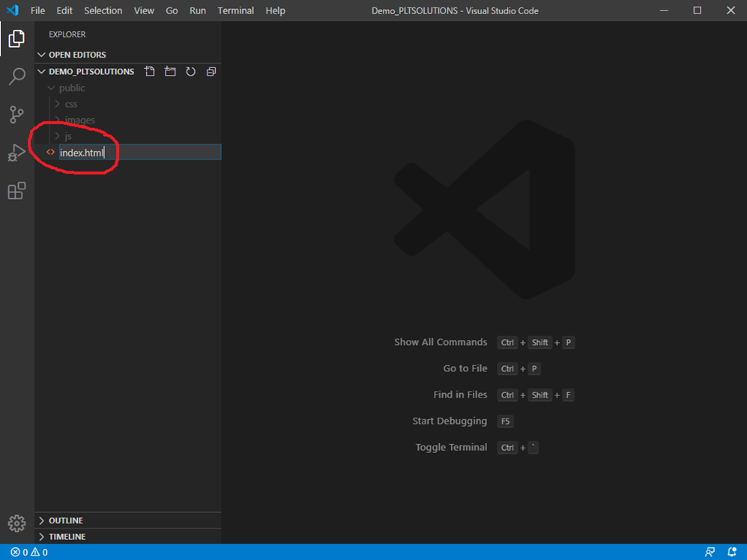This screenshot has width=747, height=560.
Task: Click the 'Toggle Terminal' text
Action: (451, 447)
